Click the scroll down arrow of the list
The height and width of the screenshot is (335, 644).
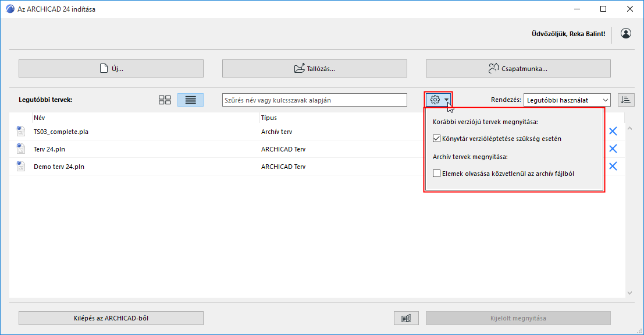point(629,293)
